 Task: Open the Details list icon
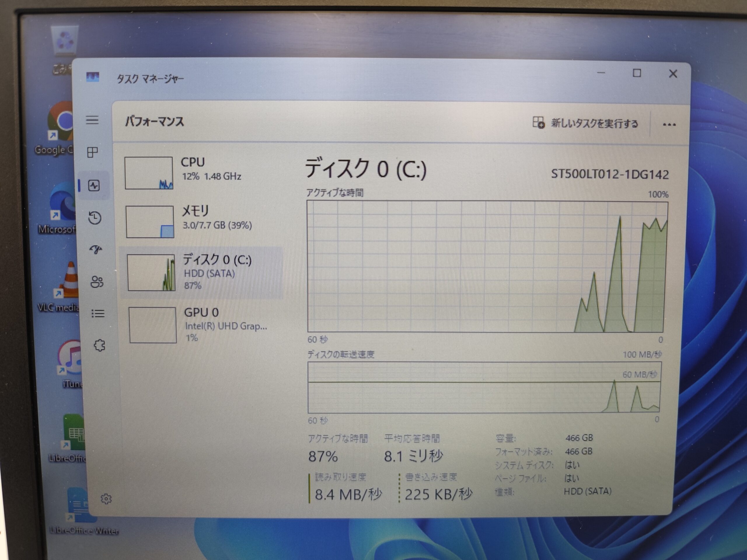pos(98,314)
